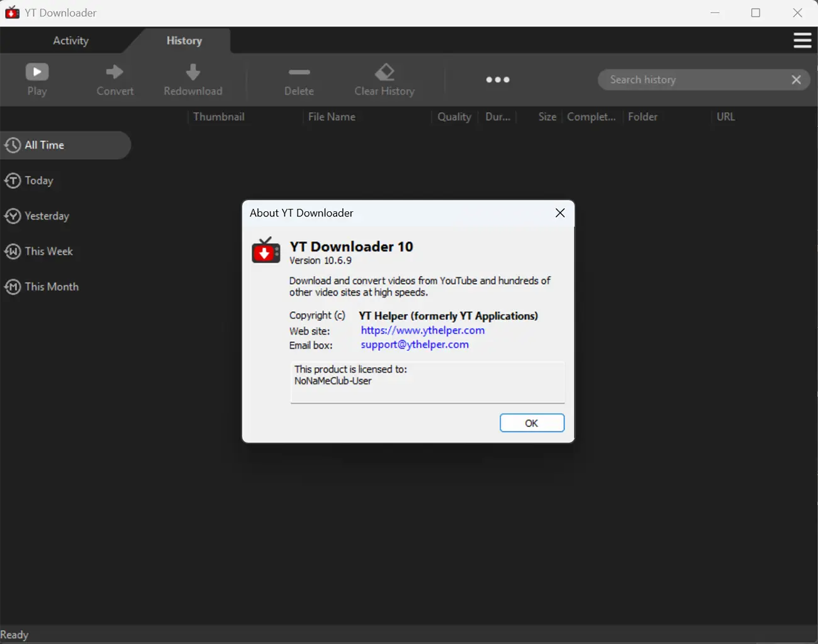The height and width of the screenshot is (644, 818).
Task: Click the licensed-to NoNaMeClub-User text
Action: pos(333,381)
